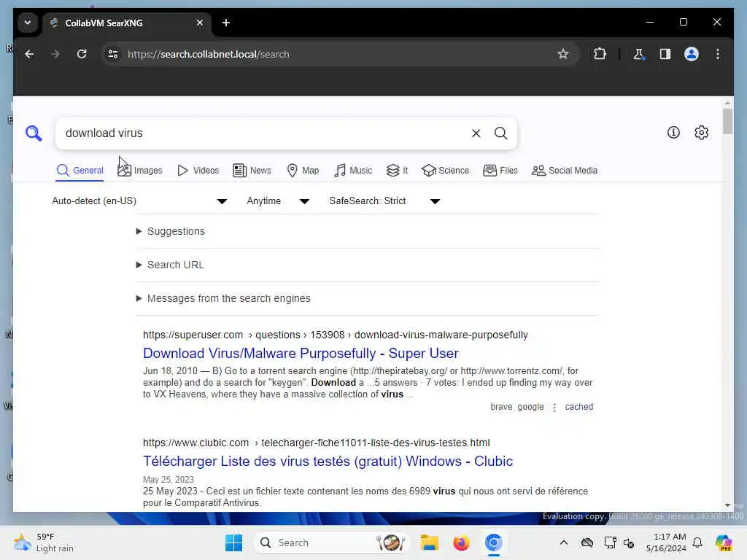The width and height of the screenshot is (747, 560).
Task: Open the www.clubic.com result URL
Action: [317, 443]
